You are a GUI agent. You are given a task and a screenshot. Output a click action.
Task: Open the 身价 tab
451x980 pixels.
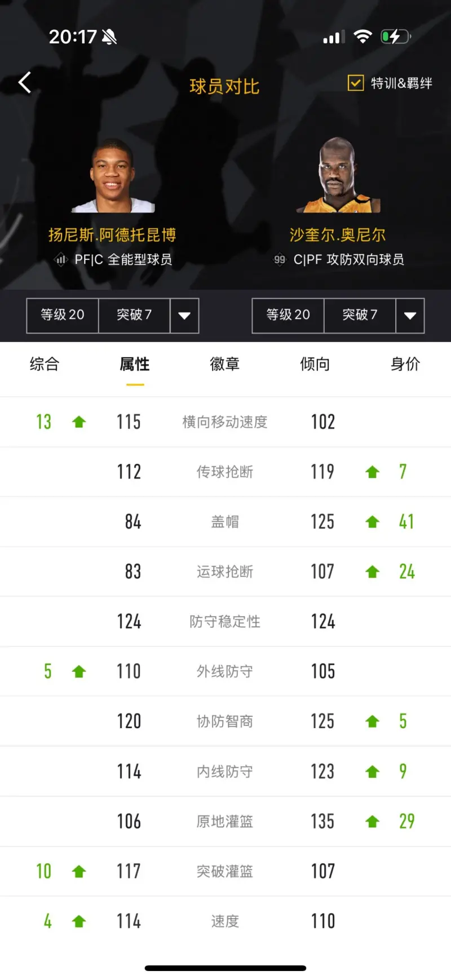click(405, 364)
